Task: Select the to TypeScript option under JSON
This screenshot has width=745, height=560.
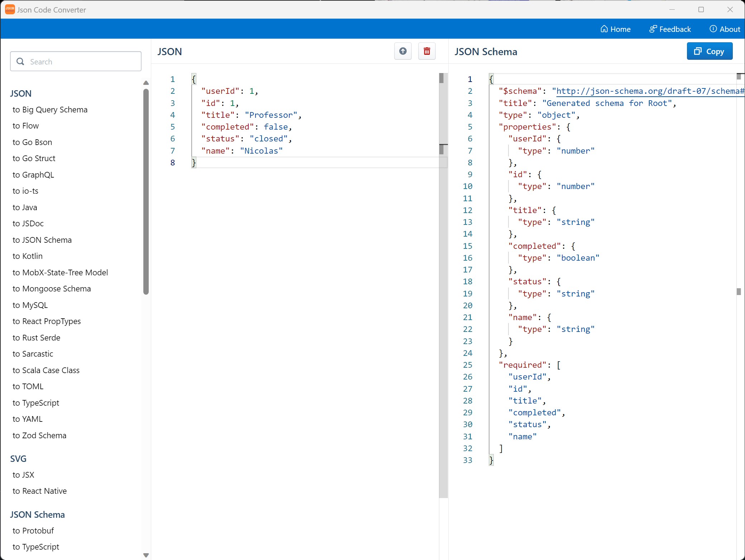Action: pyautogui.click(x=36, y=403)
